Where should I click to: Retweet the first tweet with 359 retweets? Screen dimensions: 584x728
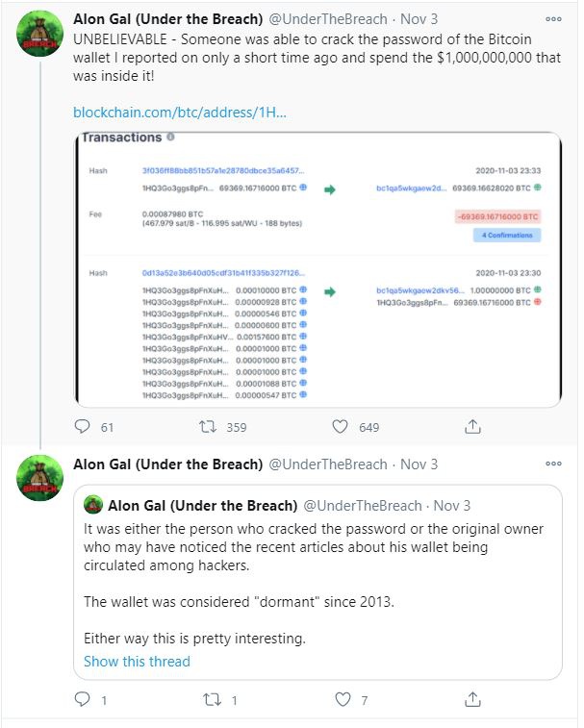pyautogui.click(x=206, y=426)
